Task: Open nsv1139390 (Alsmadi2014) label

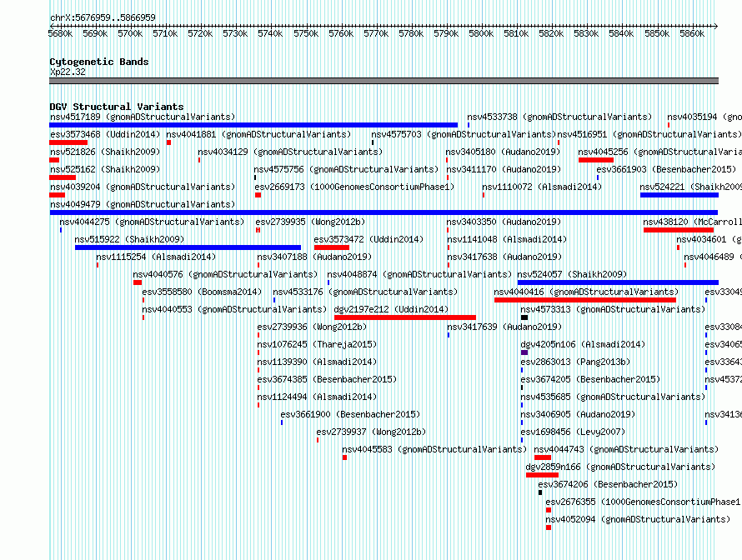Action: (317, 362)
